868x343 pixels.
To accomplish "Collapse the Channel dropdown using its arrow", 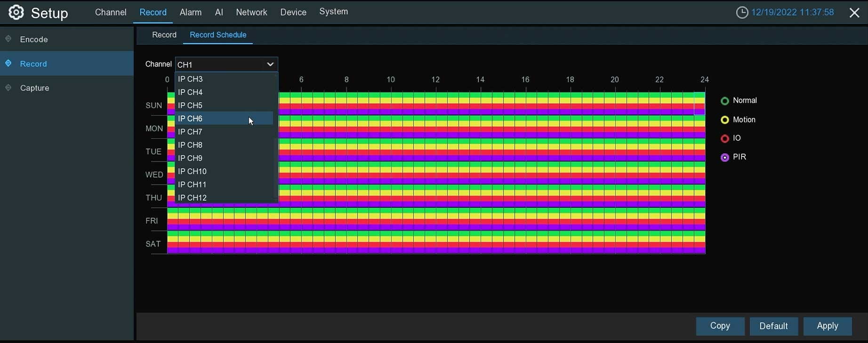I will (270, 65).
